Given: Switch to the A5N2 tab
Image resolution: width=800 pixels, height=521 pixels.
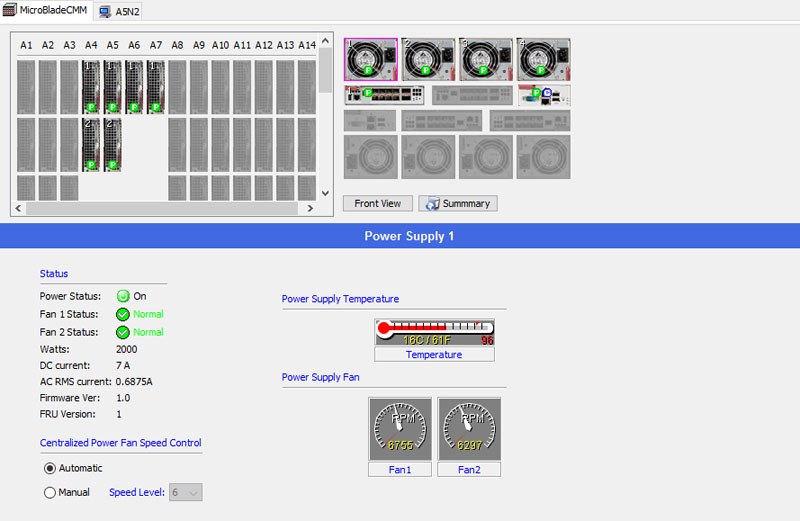Looking at the screenshot, I should pos(119,11).
